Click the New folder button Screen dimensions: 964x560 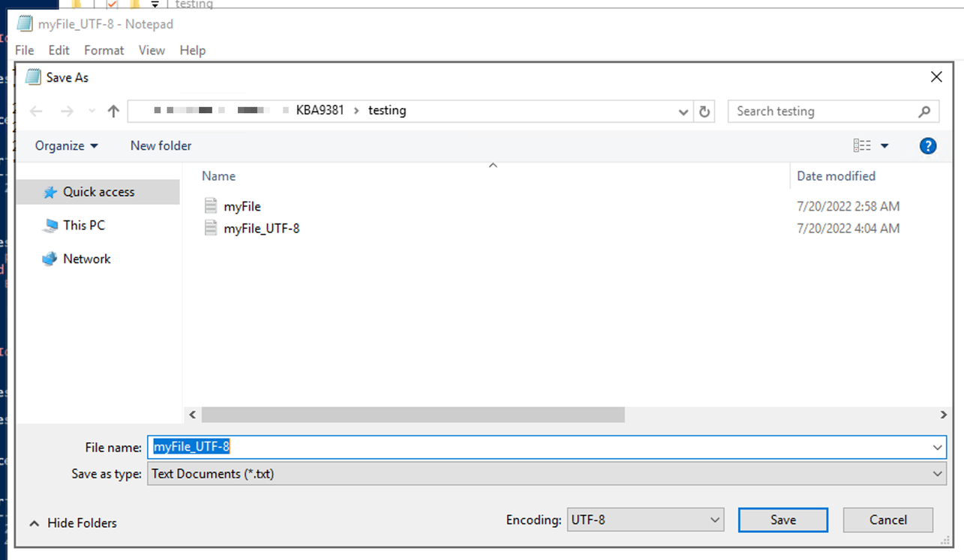pos(161,146)
